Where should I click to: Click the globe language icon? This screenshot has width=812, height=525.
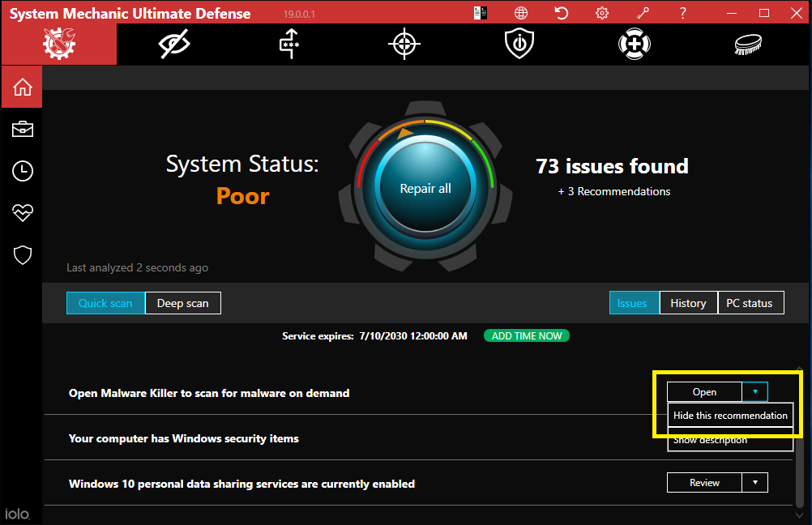tap(521, 13)
